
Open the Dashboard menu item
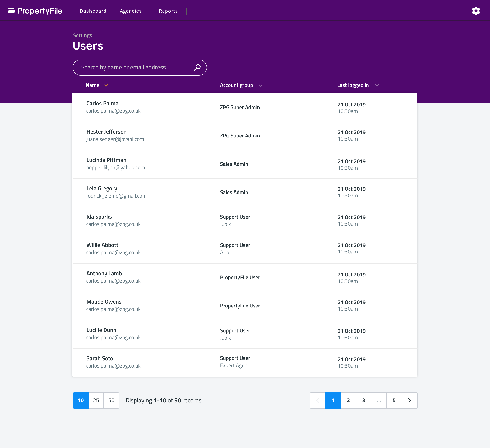pos(93,11)
